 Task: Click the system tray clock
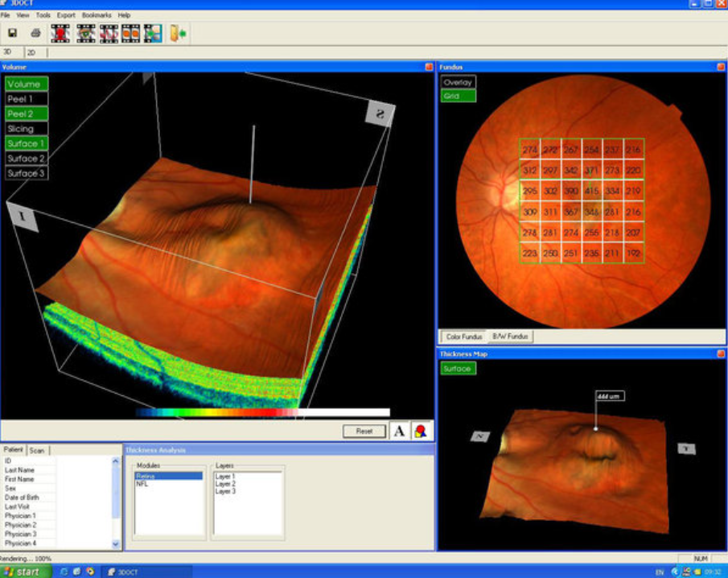[713, 572]
